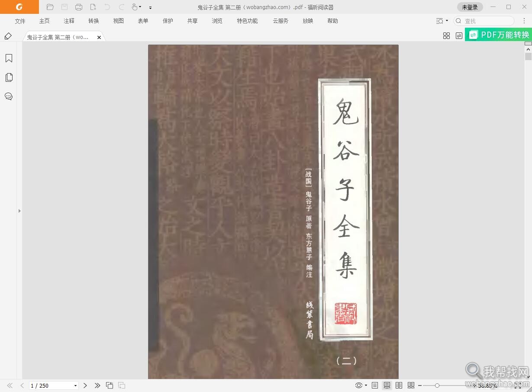The height and width of the screenshot is (392, 532).
Task: Click the zoom slider handle
Action: tap(437, 386)
